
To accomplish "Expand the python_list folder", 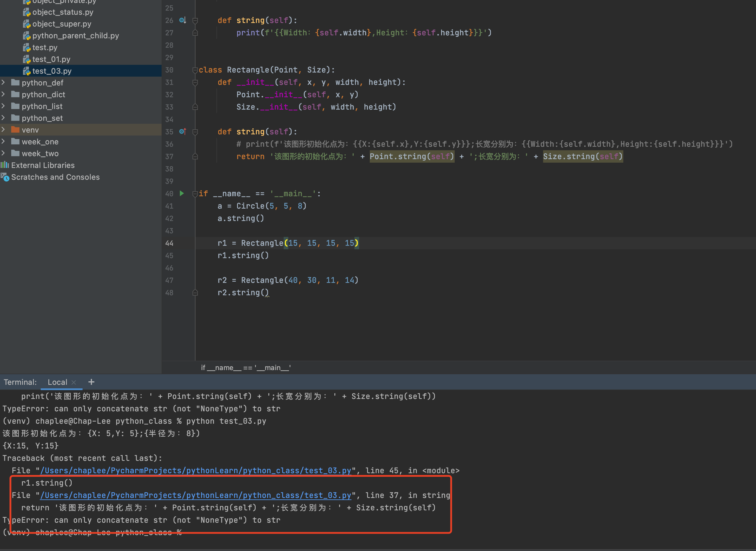I will [x=3, y=106].
